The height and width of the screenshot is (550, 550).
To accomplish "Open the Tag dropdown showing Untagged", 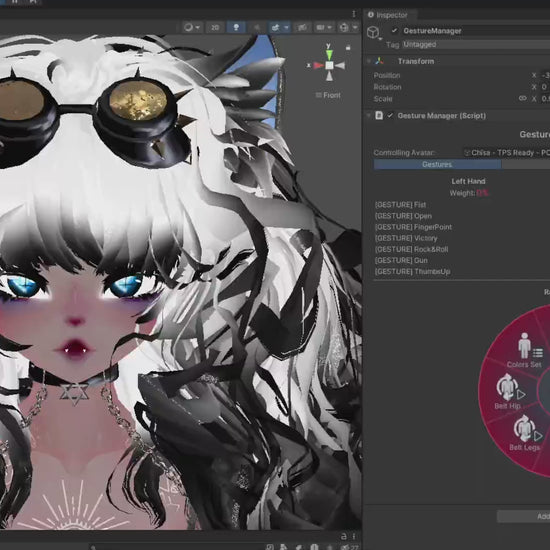I will [476, 45].
